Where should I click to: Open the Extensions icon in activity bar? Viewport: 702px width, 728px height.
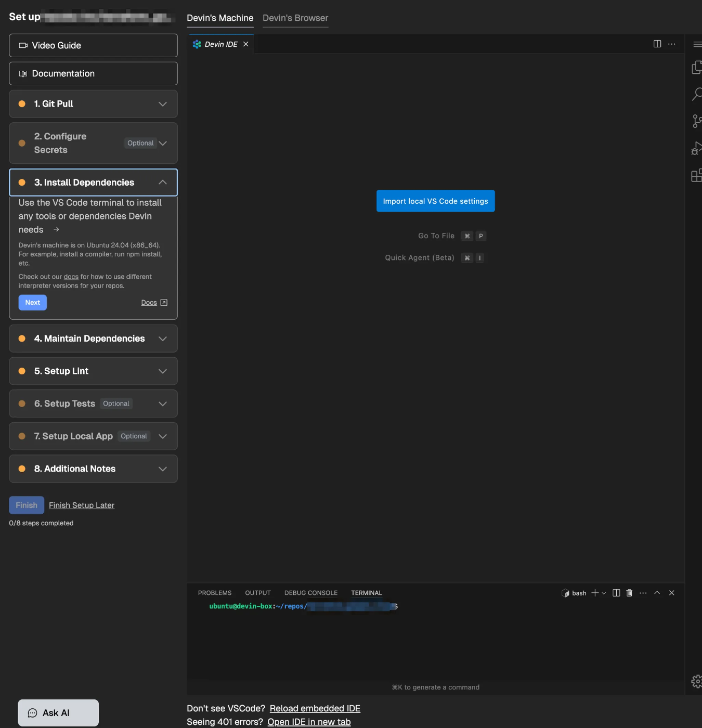(697, 175)
